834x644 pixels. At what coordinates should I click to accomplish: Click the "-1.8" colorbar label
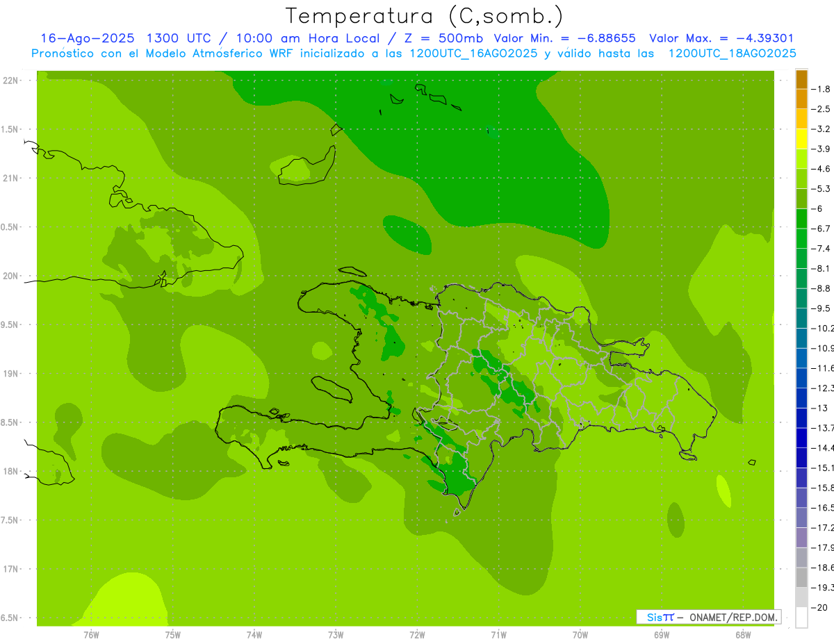coord(821,89)
